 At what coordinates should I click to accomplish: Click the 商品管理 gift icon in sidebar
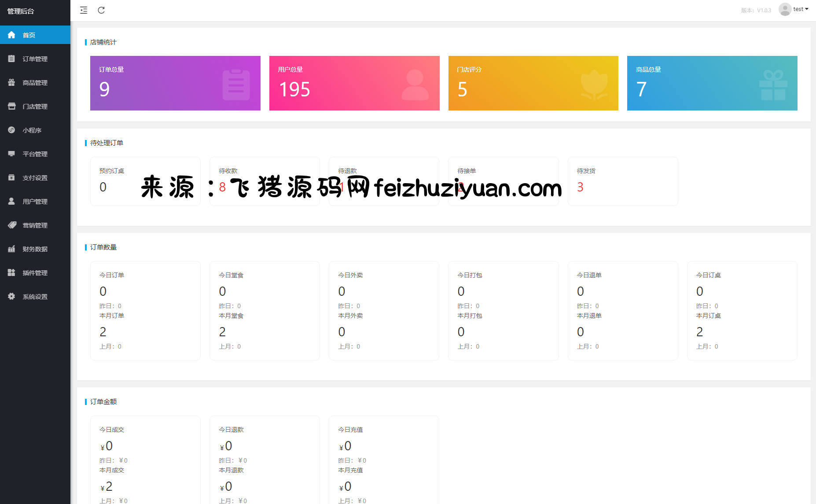11,83
